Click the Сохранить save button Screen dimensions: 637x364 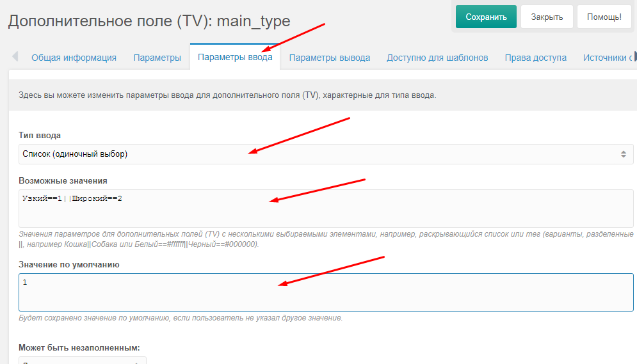click(486, 17)
